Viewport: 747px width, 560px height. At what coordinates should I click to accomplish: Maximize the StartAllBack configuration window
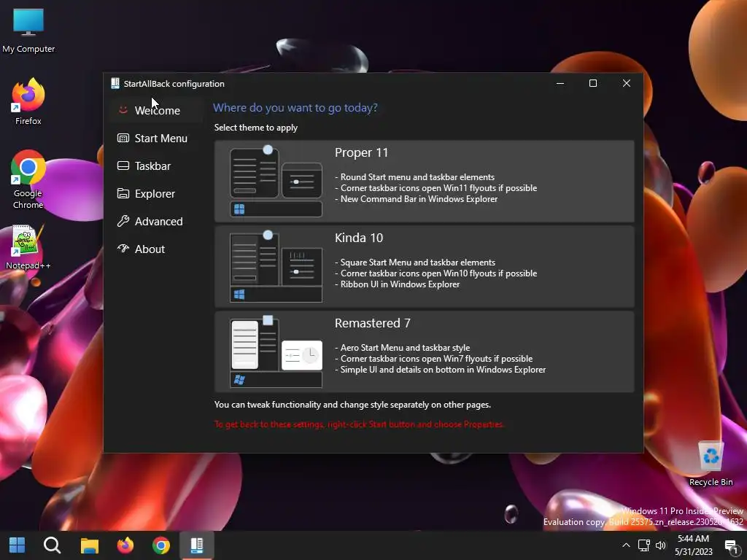(593, 83)
